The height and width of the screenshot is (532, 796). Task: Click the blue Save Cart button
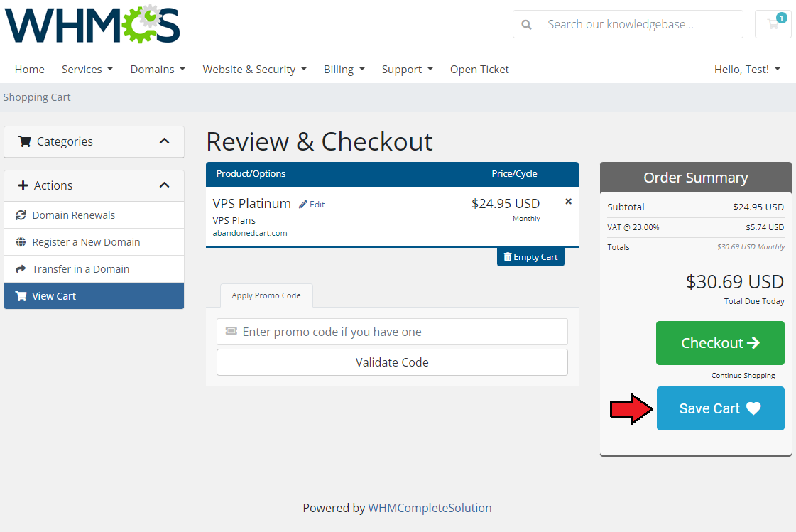[720, 408]
